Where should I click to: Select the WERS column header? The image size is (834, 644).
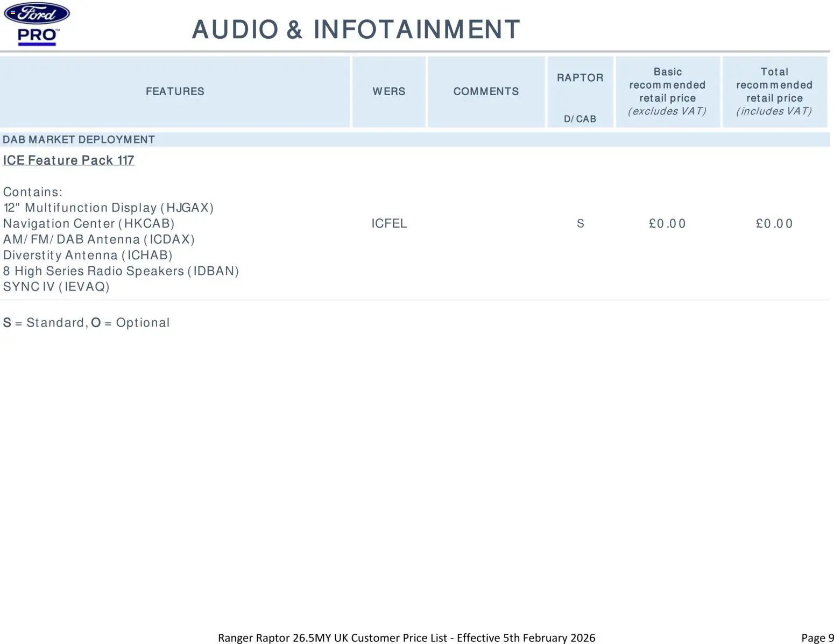[x=388, y=91]
